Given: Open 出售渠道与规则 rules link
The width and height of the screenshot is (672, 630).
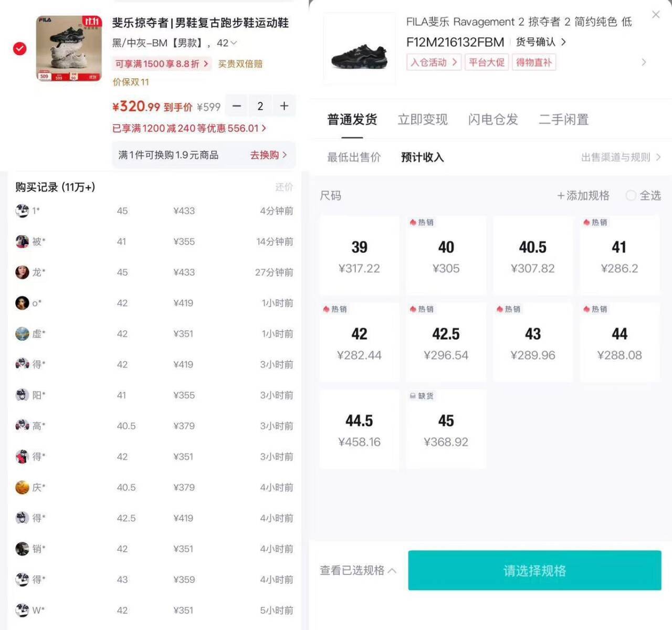Looking at the screenshot, I should [x=621, y=157].
